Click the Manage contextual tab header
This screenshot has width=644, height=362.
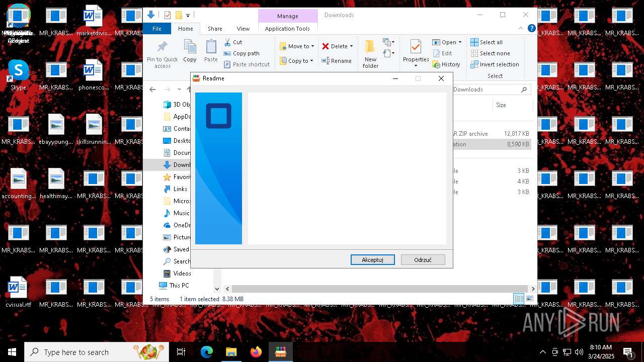pos(288,16)
